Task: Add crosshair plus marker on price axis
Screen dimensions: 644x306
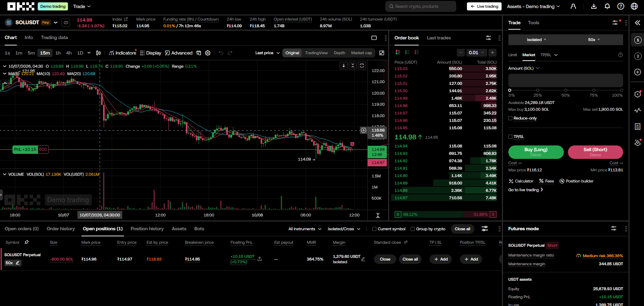Action: [364, 130]
